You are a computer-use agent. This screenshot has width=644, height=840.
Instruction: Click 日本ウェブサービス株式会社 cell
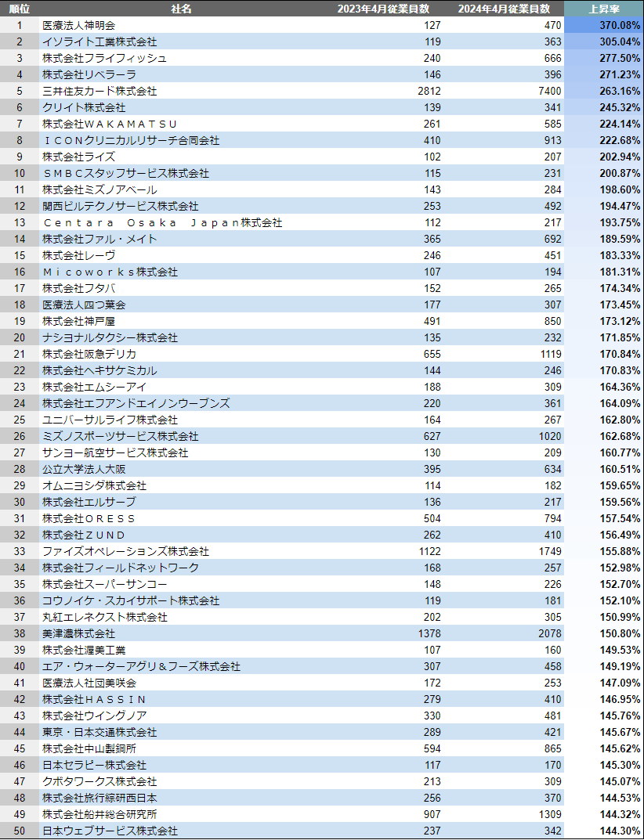point(110,831)
